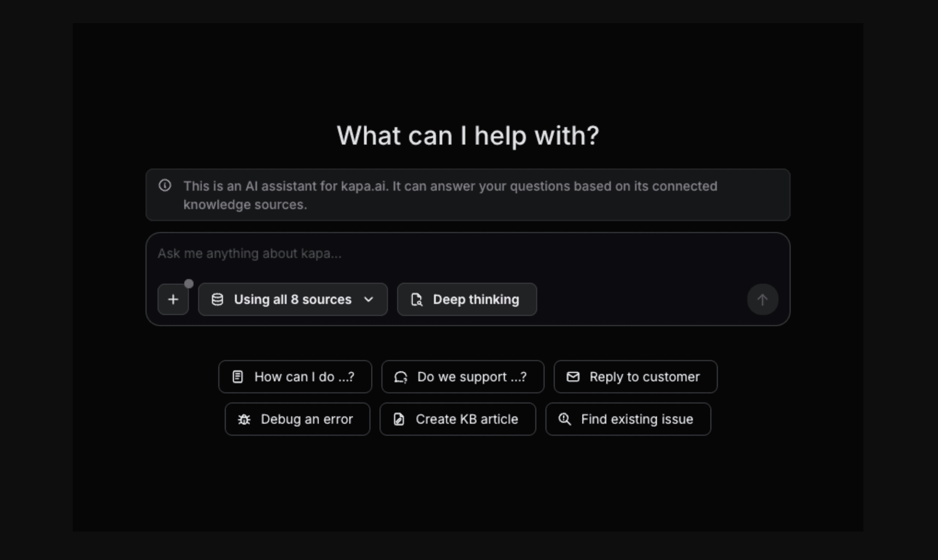
Task: Select the Find existing issue prompt
Action: [x=628, y=419]
